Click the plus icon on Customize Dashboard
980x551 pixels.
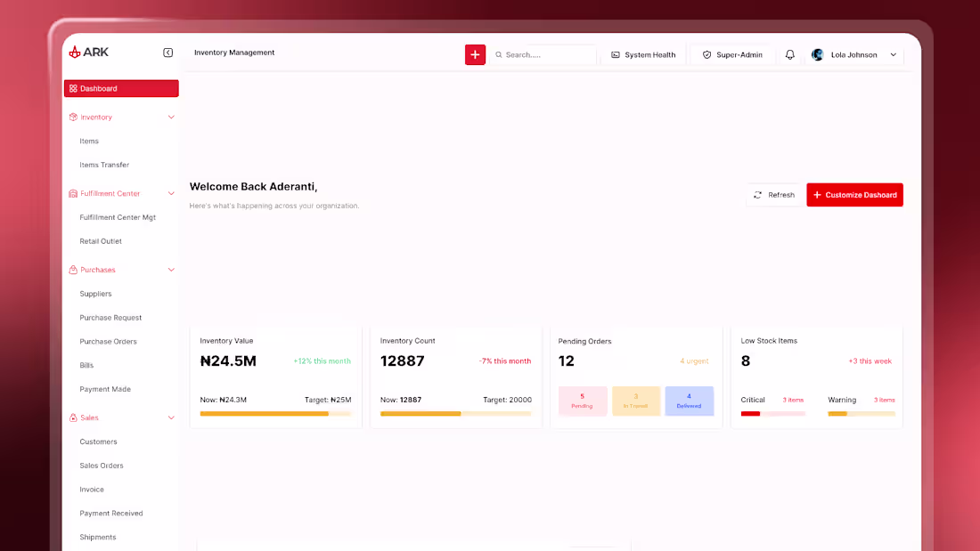pos(817,195)
